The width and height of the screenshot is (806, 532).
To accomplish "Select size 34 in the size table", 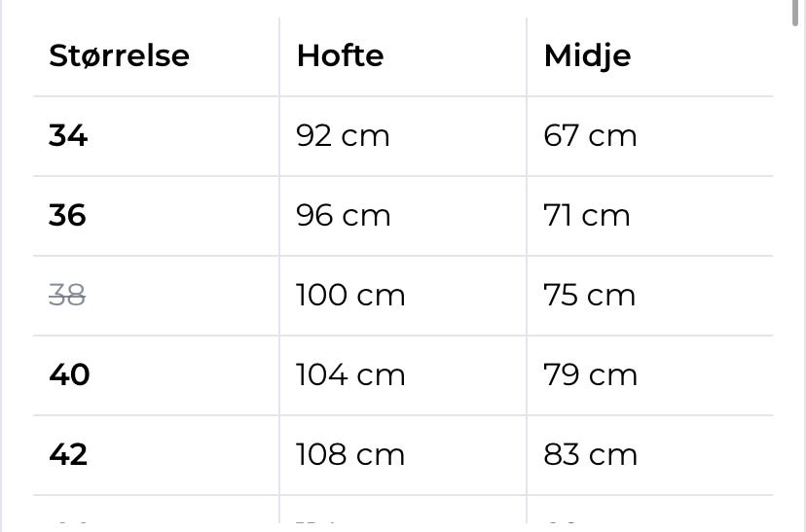I will [68, 136].
